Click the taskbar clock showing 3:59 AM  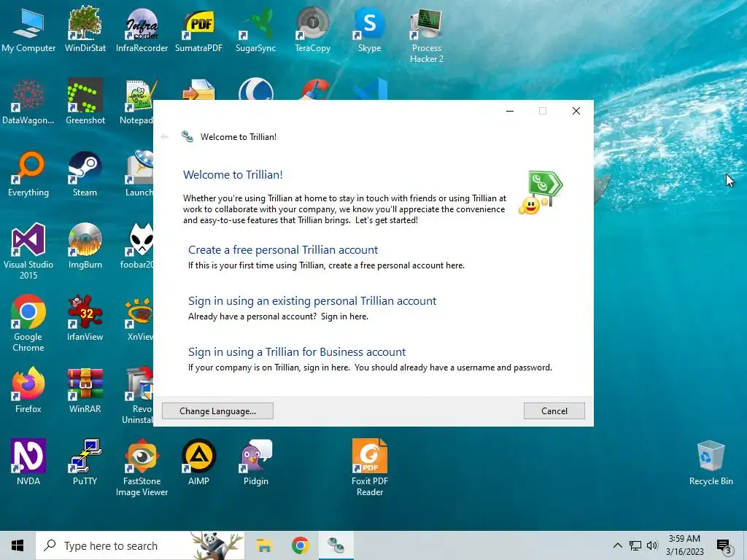pos(684,545)
